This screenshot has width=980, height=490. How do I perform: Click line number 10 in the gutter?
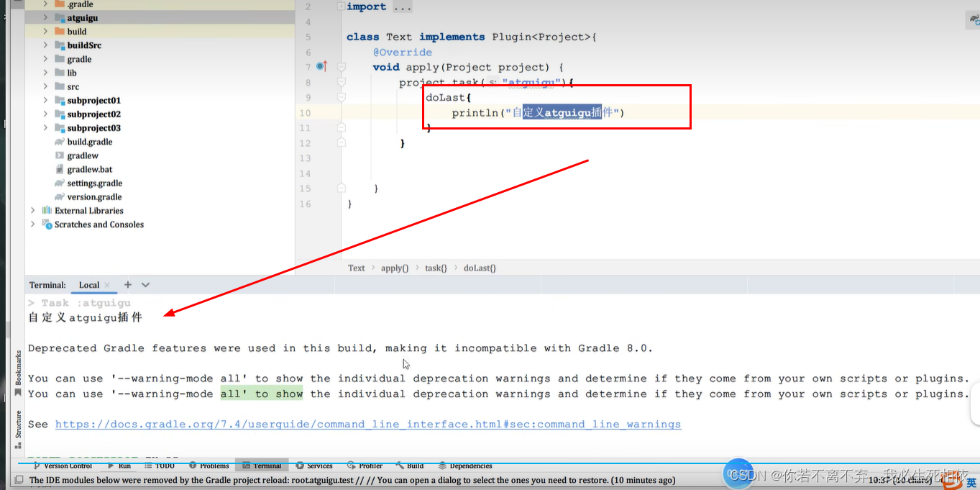pos(306,112)
